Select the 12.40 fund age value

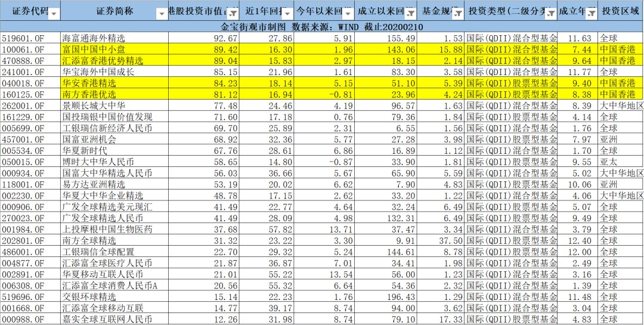pos(577,240)
